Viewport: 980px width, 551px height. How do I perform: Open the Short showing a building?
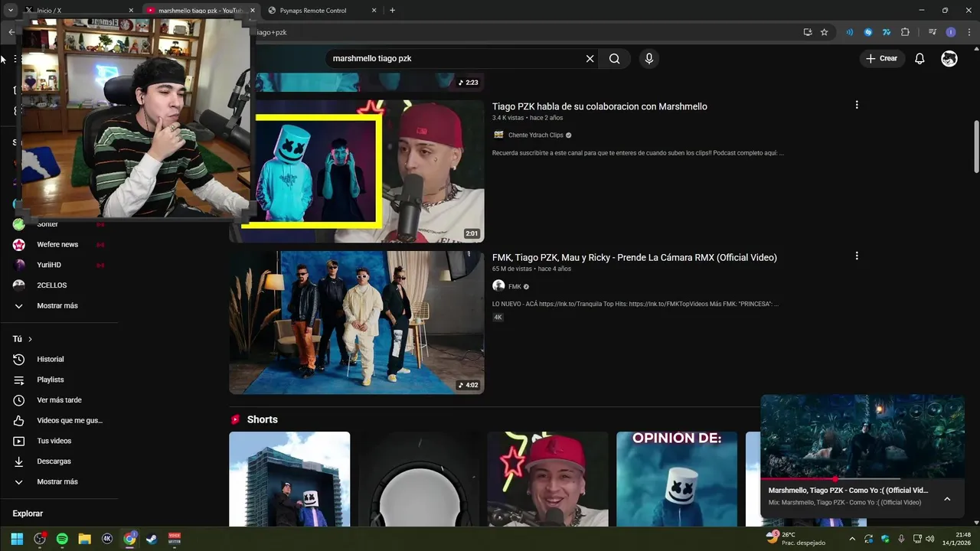pyautogui.click(x=289, y=479)
